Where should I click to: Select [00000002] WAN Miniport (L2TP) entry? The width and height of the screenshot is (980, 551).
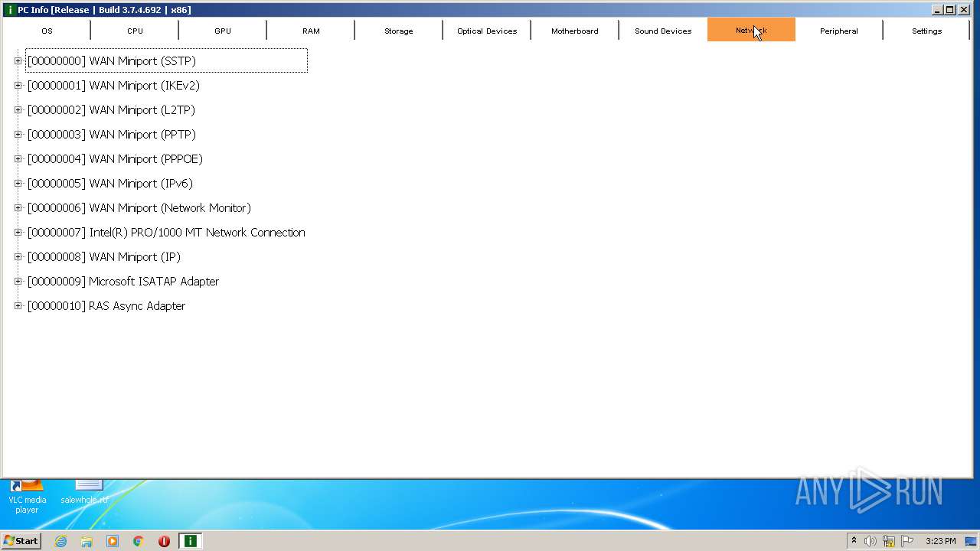pos(111,110)
